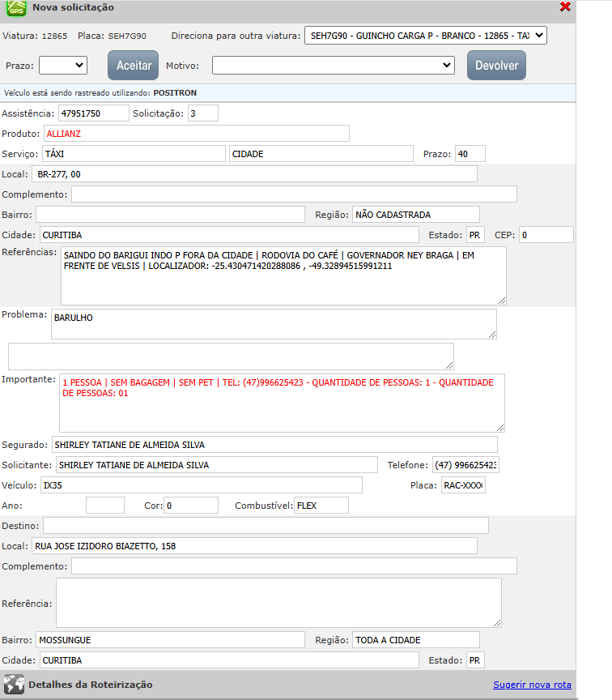Screen dimensions: 612x700
Task: Click the destination Cidade field CURITIBA
Action: 229,660
